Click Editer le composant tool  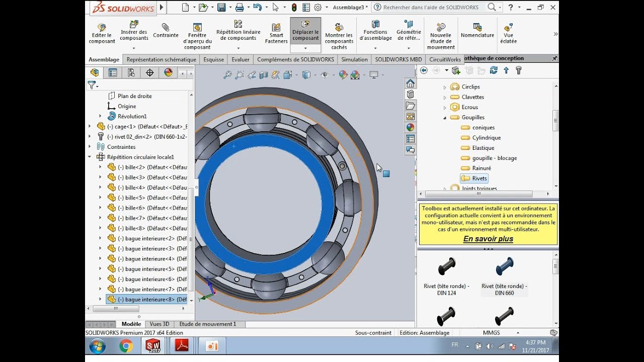pos(102,34)
